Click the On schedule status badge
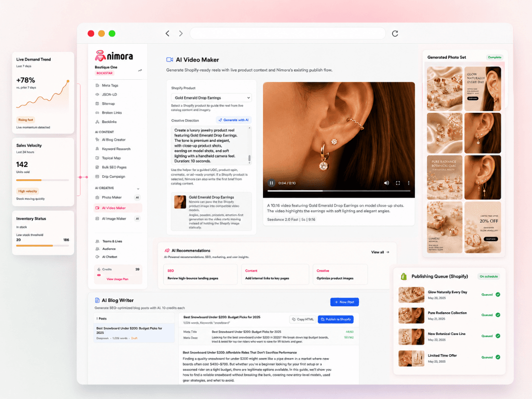Screen dimensions: 532x399 pos(489,276)
